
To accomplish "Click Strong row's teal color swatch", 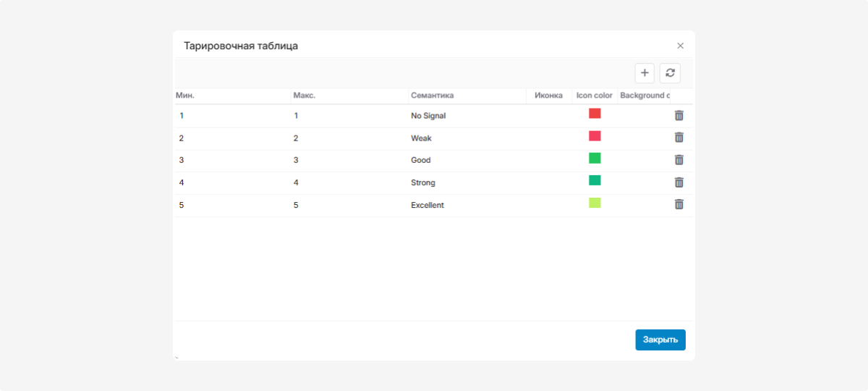I will pyautogui.click(x=595, y=180).
